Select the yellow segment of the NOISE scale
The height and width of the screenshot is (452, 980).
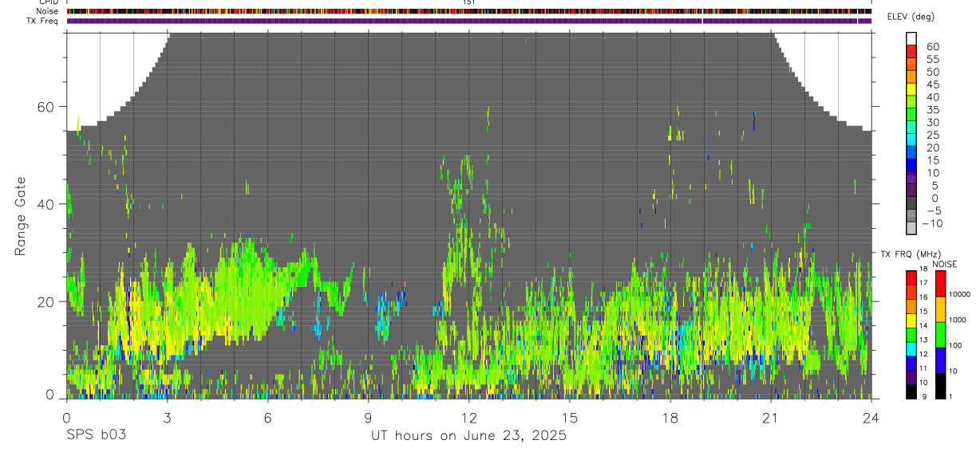[940, 309]
